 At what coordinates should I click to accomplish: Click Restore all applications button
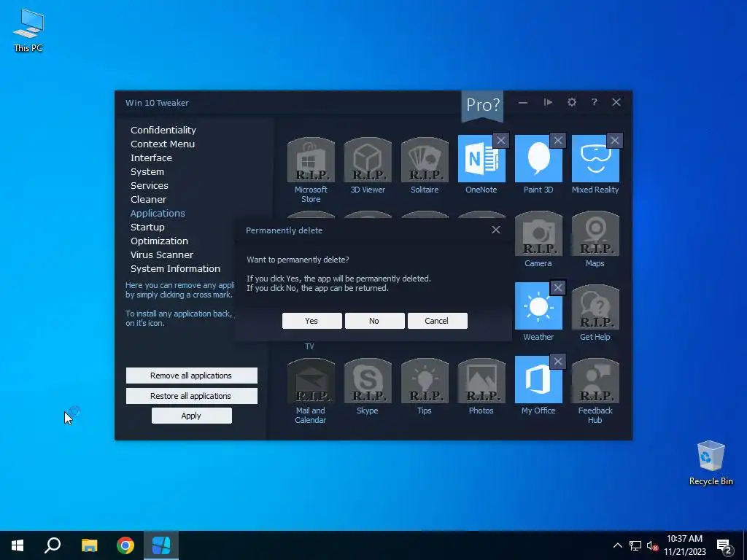[192, 396]
